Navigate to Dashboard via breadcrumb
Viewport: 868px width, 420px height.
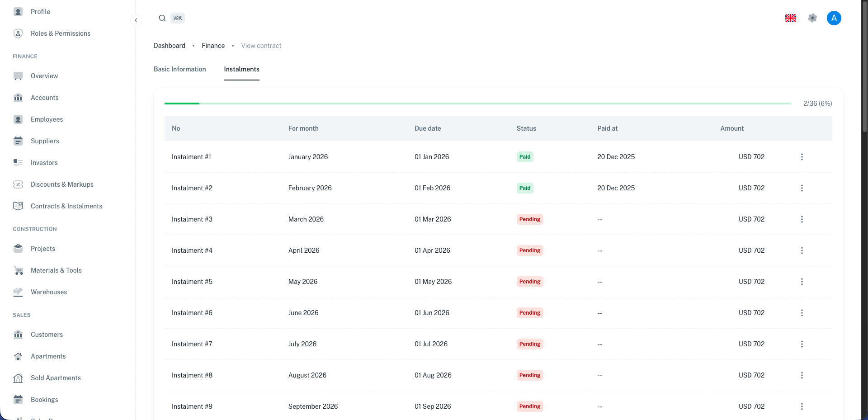click(170, 46)
